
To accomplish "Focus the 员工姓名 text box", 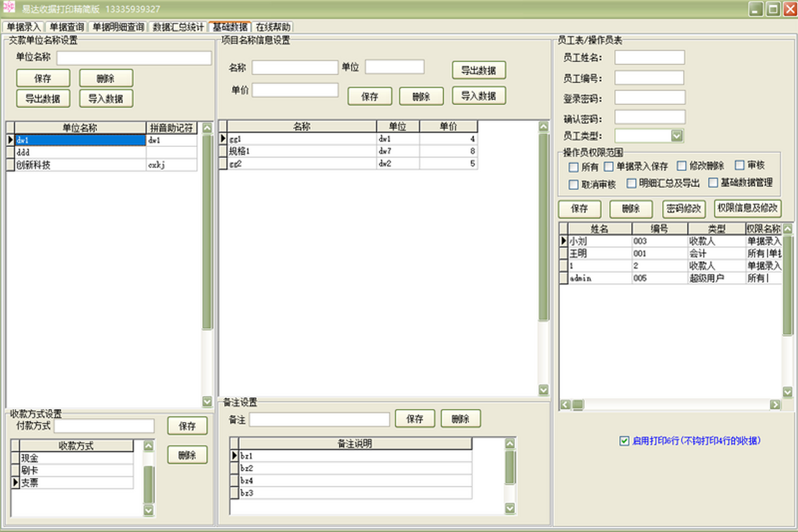I will click(650, 58).
